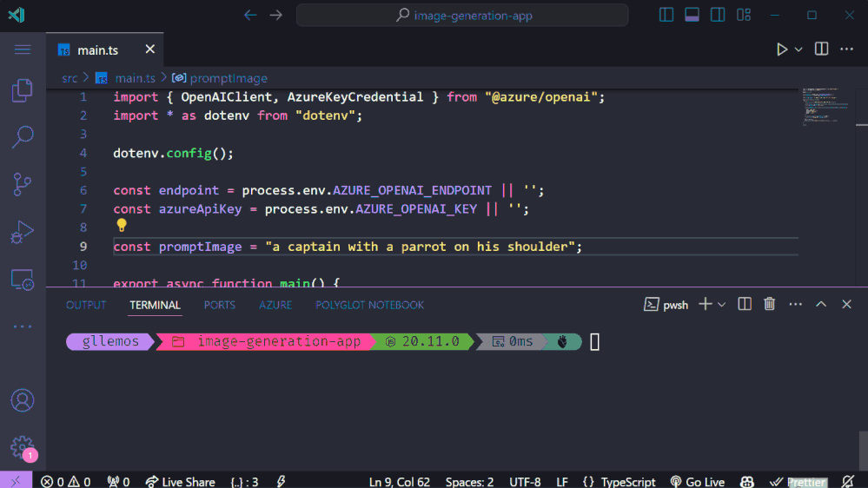
Task: Click the Run Code play button
Action: [782, 49]
